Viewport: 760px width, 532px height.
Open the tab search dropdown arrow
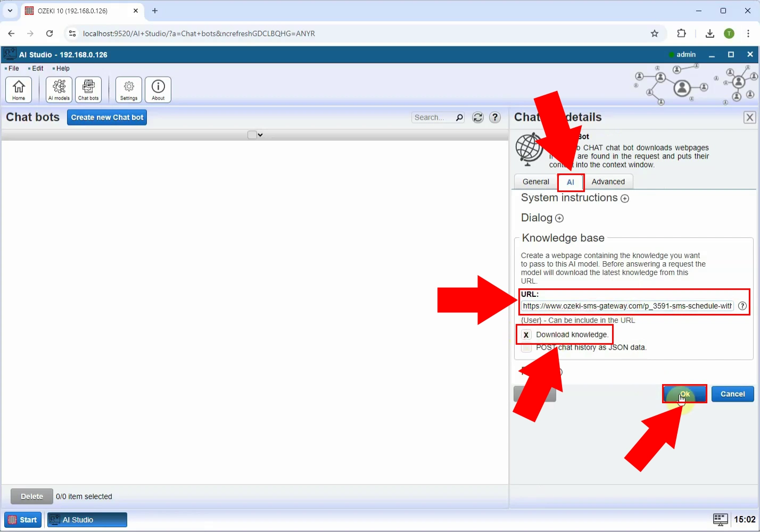click(10, 11)
